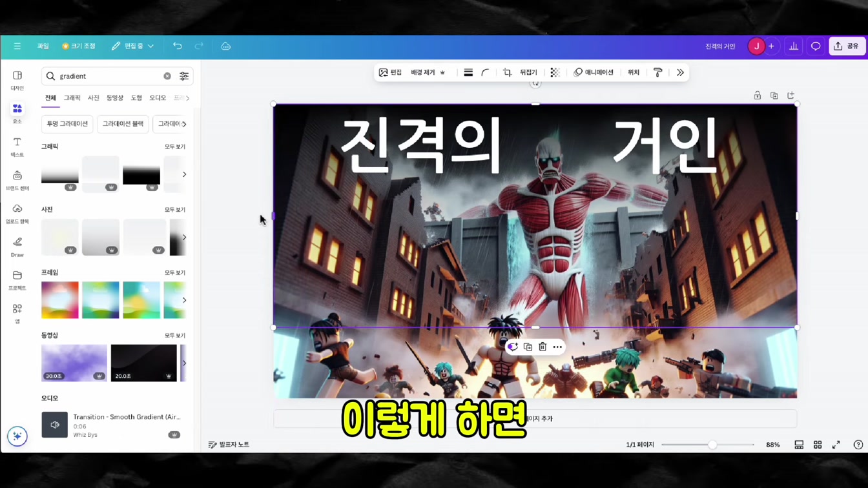868x488 pixels.
Task: Click 편집 image edit button
Action: pyautogui.click(x=390, y=73)
